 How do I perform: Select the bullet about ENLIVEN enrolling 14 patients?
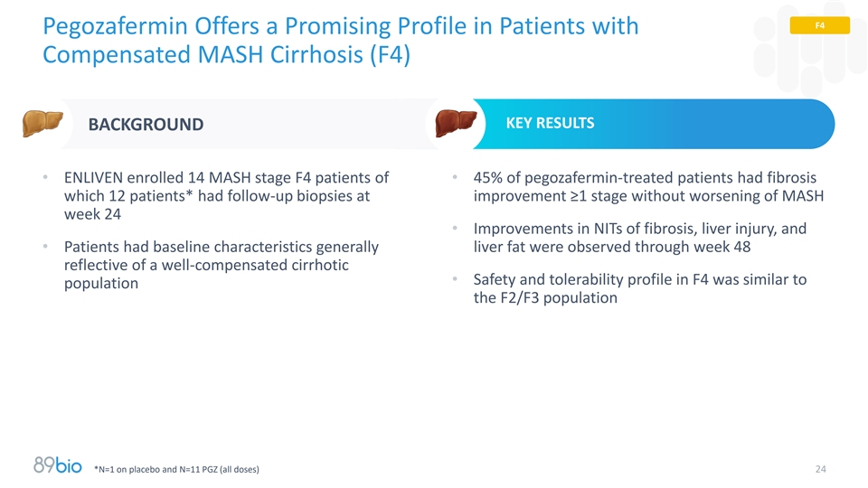[x=226, y=196]
